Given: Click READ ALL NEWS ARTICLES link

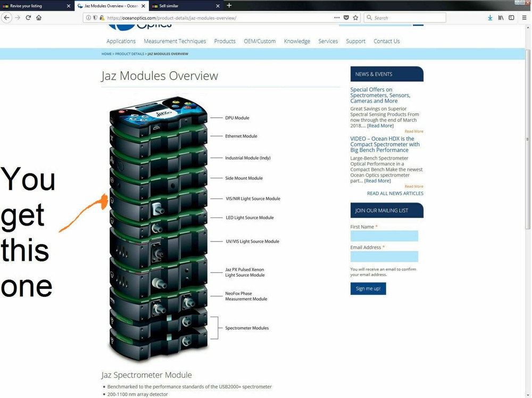Looking at the screenshot, I should pyautogui.click(x=395, y=193).
